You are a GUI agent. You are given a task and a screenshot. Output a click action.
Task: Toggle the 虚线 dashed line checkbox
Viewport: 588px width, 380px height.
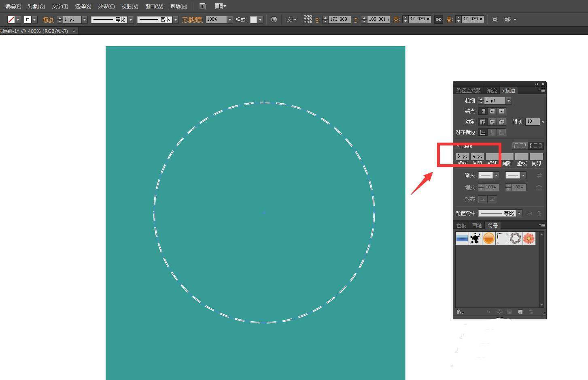point(459,146)
